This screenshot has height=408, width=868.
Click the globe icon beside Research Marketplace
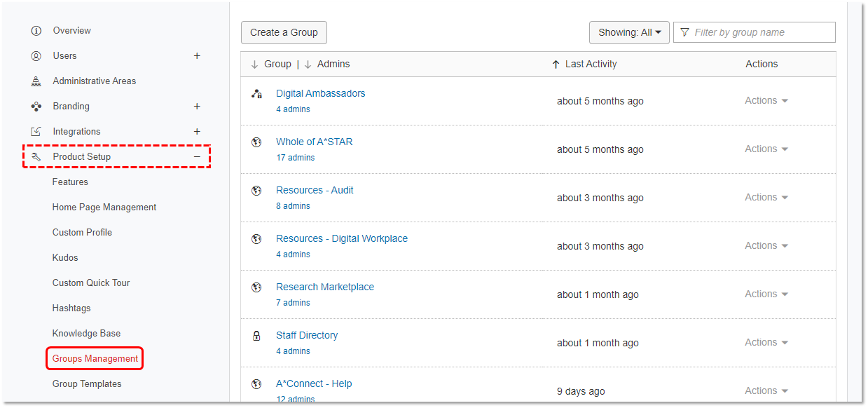(x=256, y=287)
